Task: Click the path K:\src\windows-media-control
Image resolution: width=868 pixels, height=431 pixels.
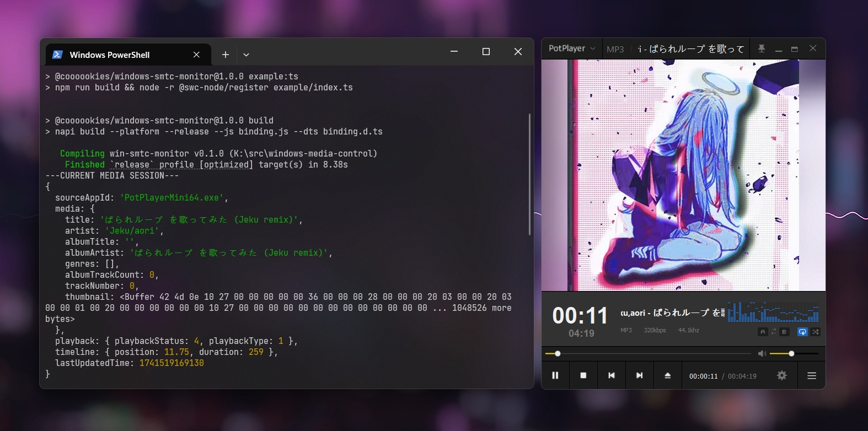Action: point(303,153)
